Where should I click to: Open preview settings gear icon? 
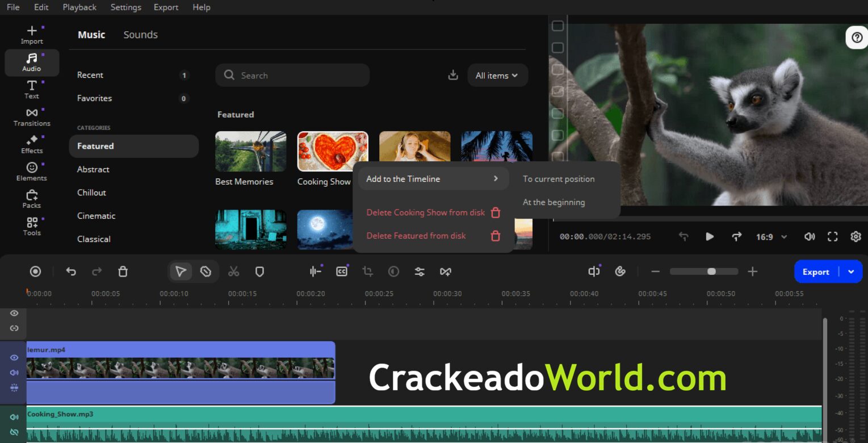(856, 236)
